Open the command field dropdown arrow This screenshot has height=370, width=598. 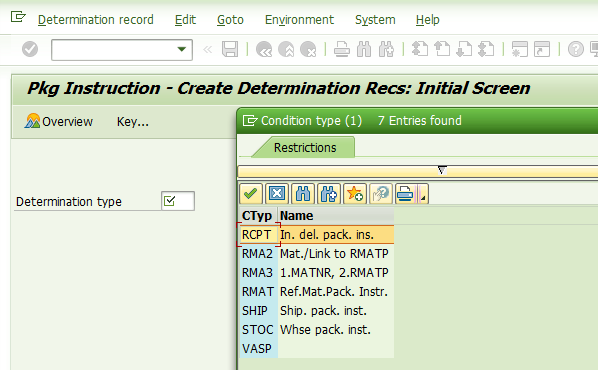(x=182, y=49)
